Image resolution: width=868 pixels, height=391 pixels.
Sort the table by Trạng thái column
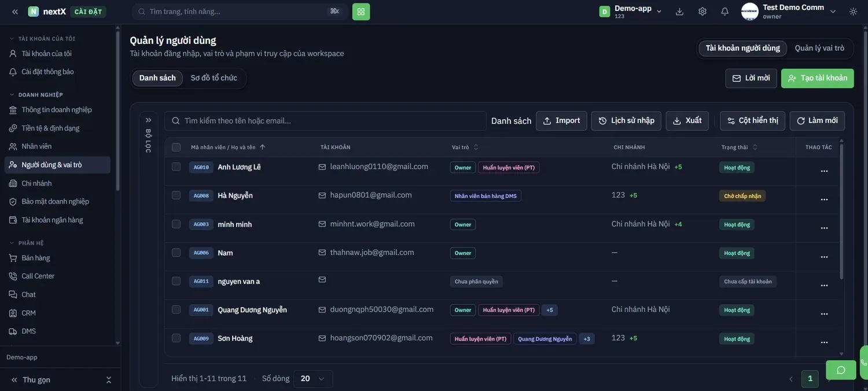(739, 147)
